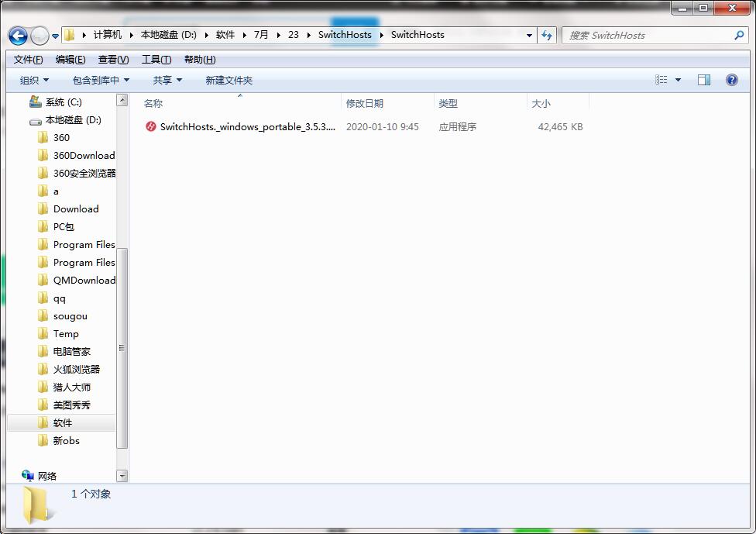Screen dimensions: 756x534
Task: Select the QMDownload folder in the tree
Action: tap(84, 281)
